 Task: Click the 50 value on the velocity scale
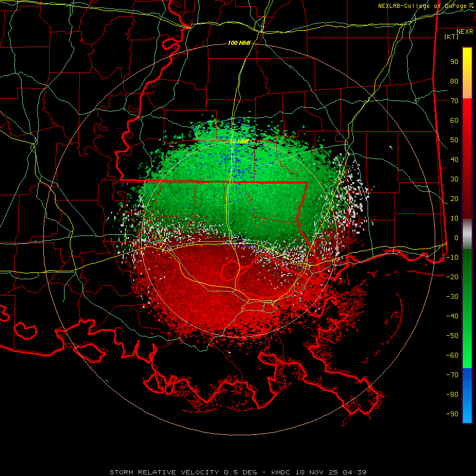pos(454,140)
